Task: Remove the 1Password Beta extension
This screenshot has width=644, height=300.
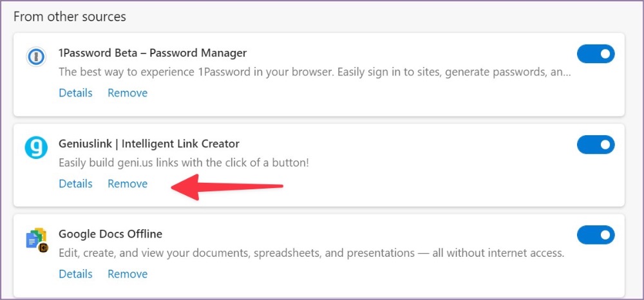Action: (x=128, y=93)
